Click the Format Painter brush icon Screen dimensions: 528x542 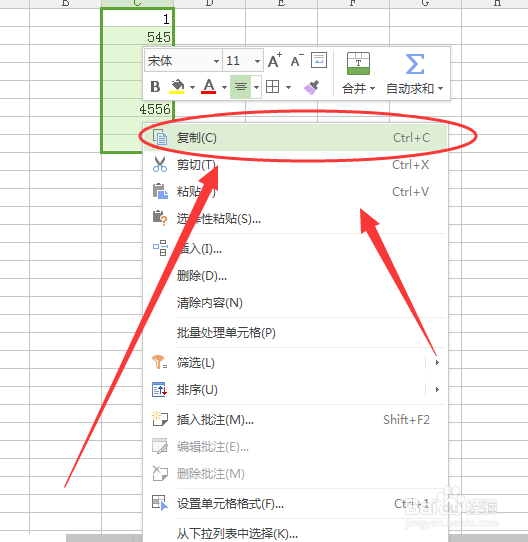312,87
